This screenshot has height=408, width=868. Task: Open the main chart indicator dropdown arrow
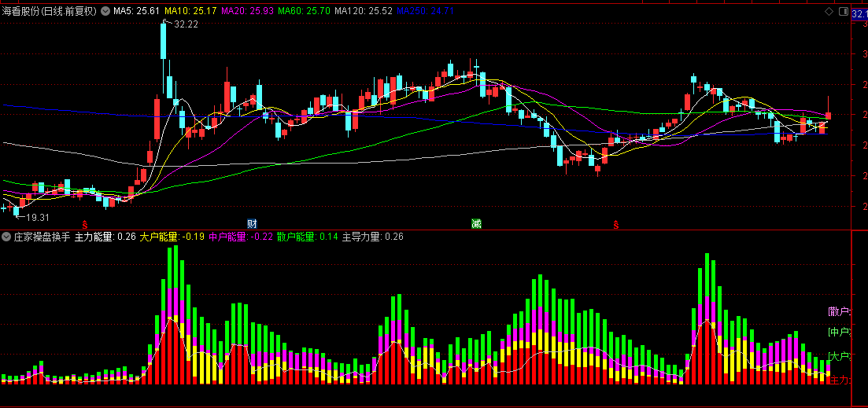click(105, 10)
